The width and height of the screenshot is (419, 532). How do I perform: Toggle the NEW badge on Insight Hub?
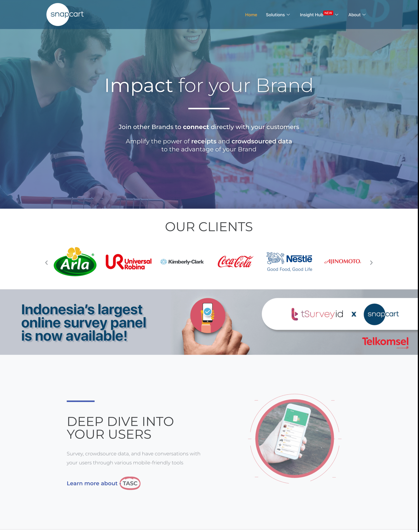[328, 12]
